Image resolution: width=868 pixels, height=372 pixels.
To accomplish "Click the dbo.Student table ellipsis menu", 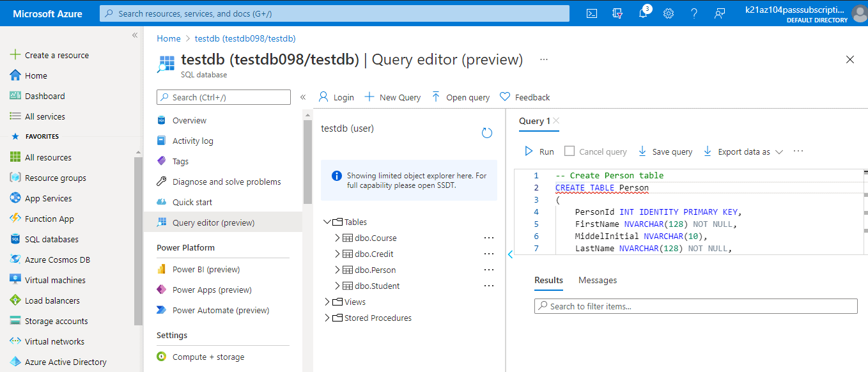I will [489, 285].
